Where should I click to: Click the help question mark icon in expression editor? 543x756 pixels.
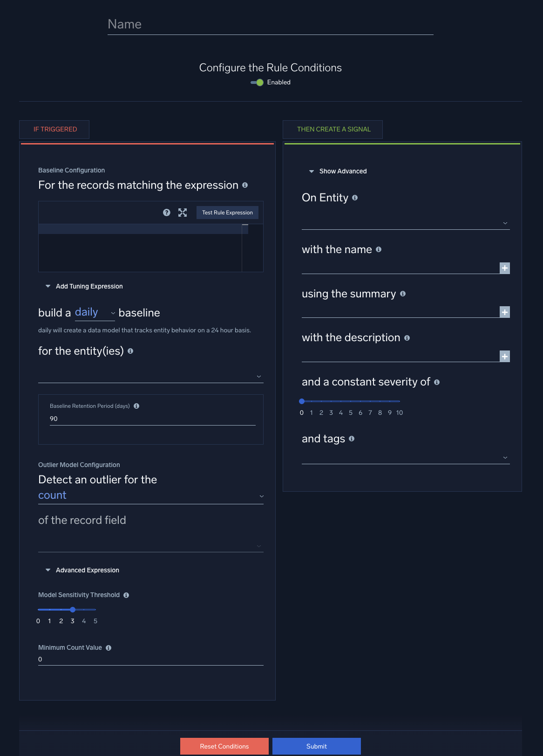point(167,213)
